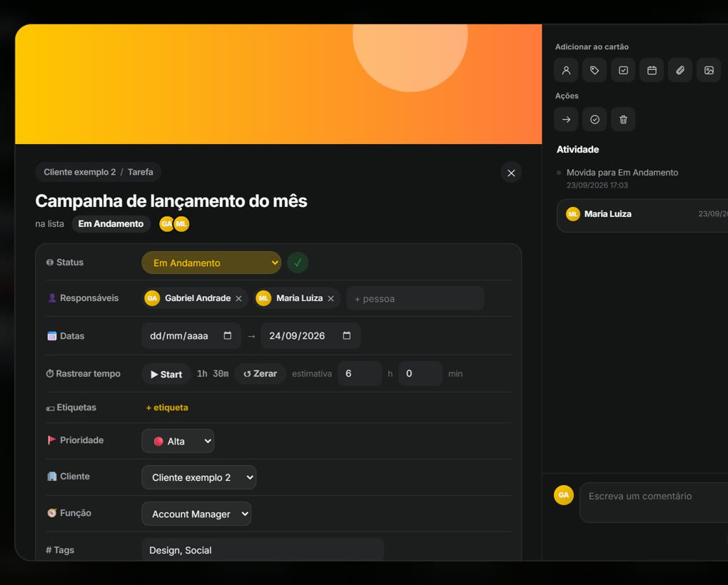Click the GA avatar under the title
The width and height of the screenshot is (728, 585).
click(166, 224)
